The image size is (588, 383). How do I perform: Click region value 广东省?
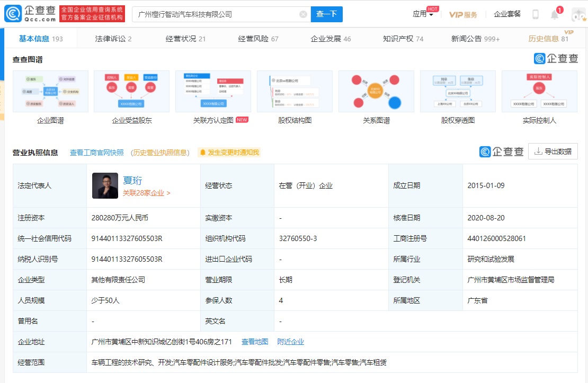click(477, 300)
